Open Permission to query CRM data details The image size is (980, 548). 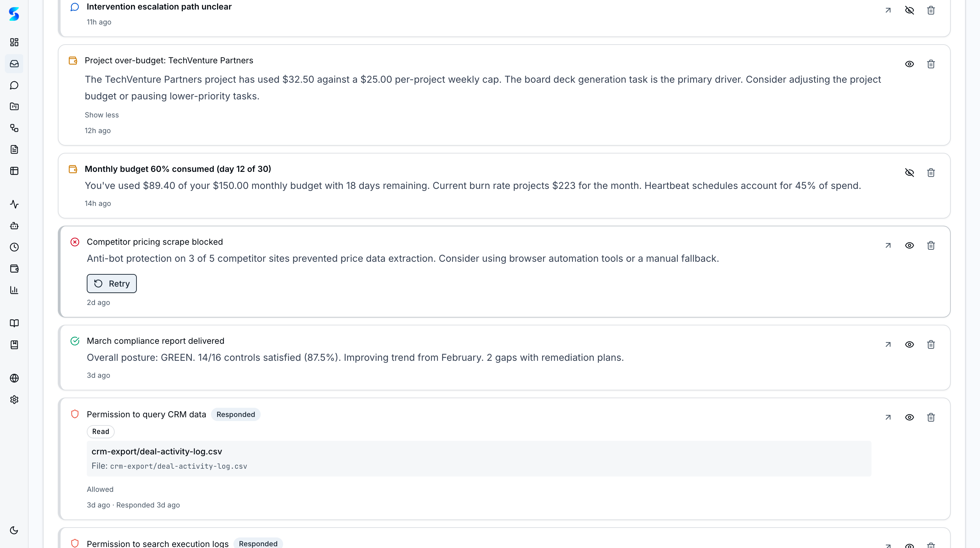(x=888, y=418)
